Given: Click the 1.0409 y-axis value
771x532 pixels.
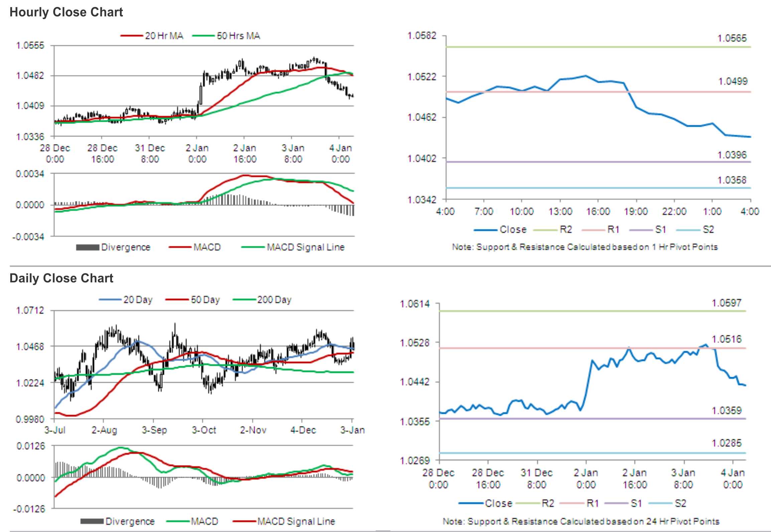Looking at the screenshot, I should click(30, 106).
